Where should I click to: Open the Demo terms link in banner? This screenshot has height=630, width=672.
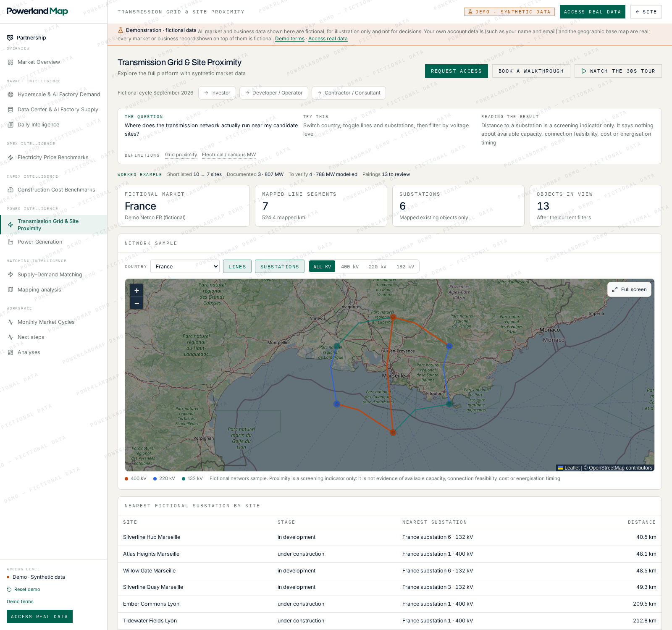pyautogui.click(x=290, y=39)
